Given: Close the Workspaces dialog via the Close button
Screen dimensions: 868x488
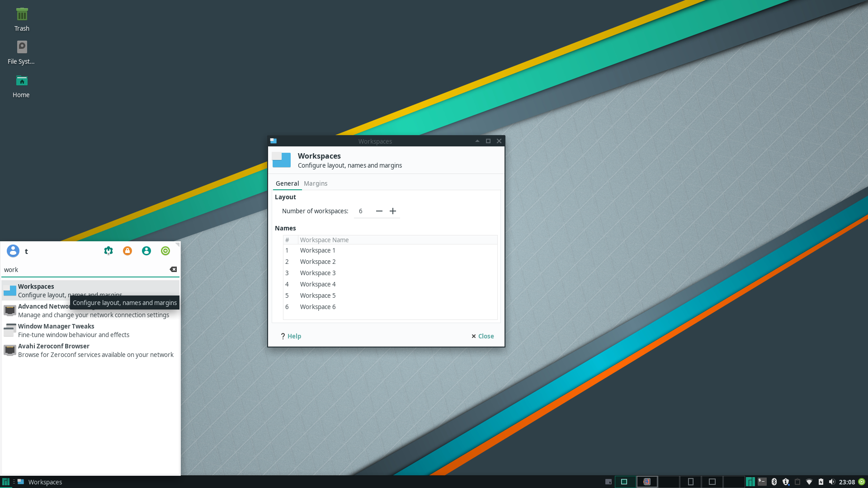Looking at the screenshot, I should pos(482,336).
